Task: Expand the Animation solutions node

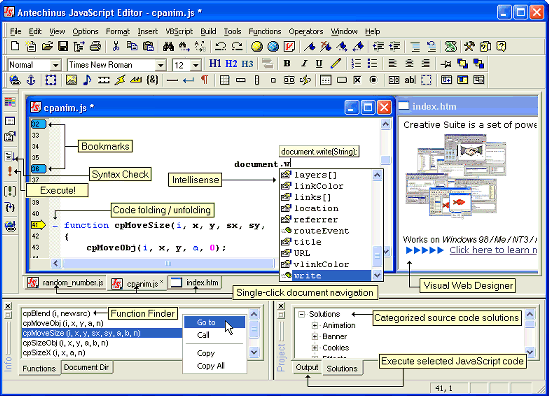Action: tap(314, 325)
